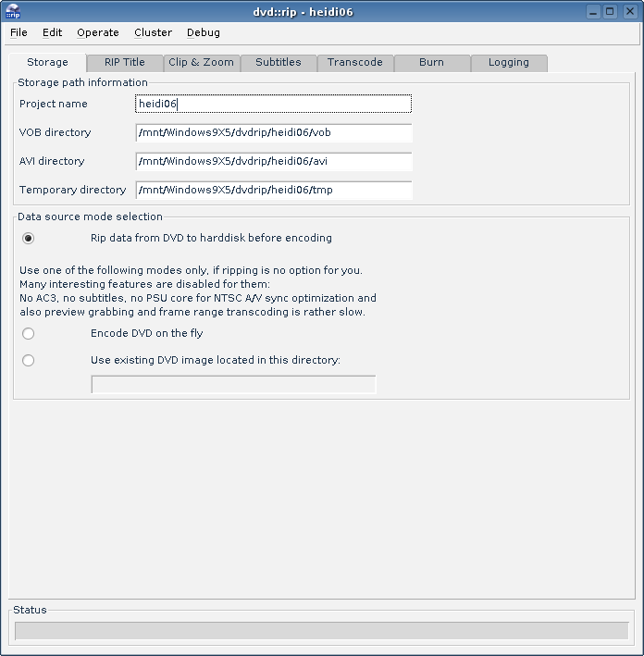
Task: Click the 'VOB directory' label
Action: tap(55, 132)
